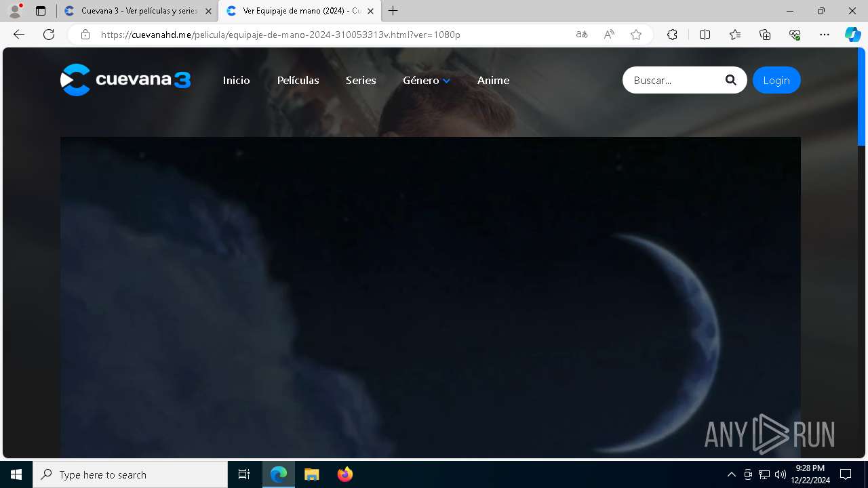Add this page to favorites
The width and height of the screenshot is (868, 488).
[x=636, y=35]
